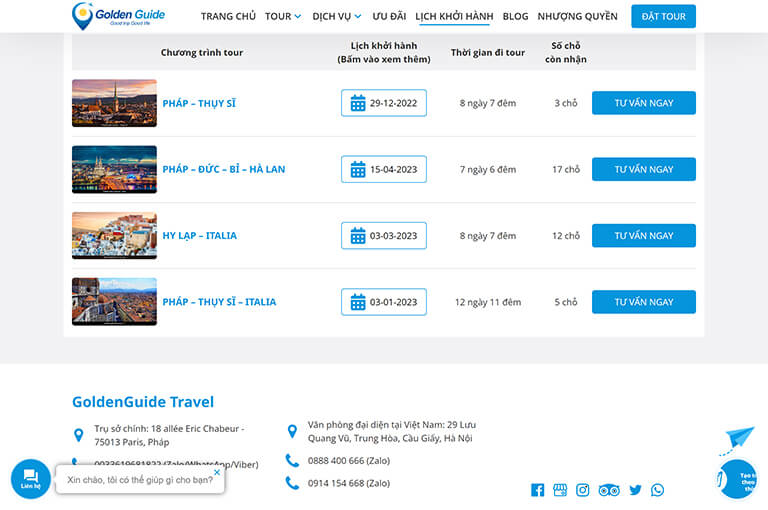The image size is (768, 510).
Task: Click the calendar icon for 15-04-2023
Action: (358, 170)
